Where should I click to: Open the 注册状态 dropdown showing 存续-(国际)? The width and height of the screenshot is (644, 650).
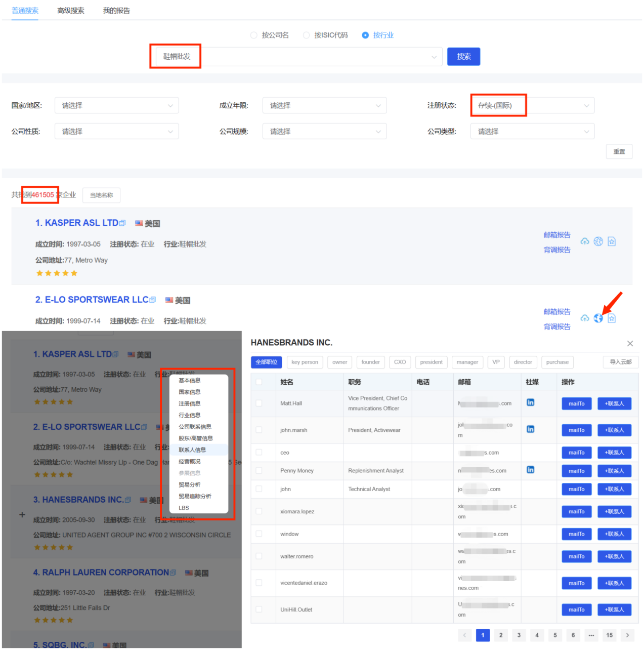point(533,106)
